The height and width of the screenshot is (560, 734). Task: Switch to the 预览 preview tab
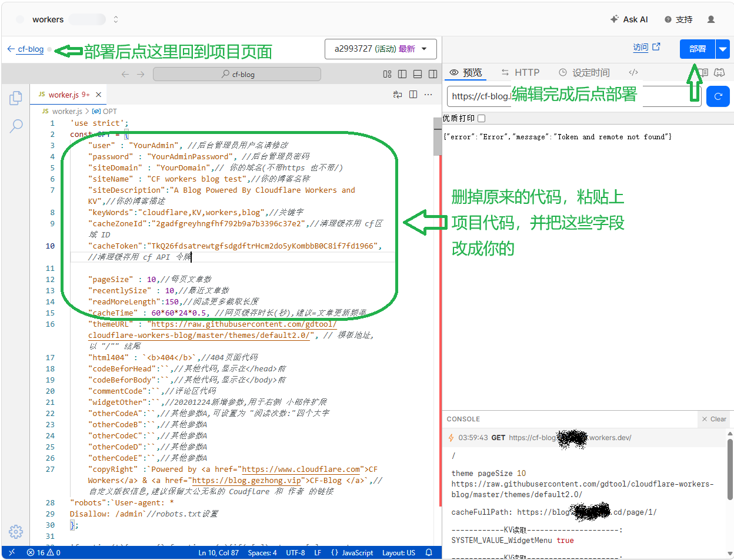[x=466, y=72]
